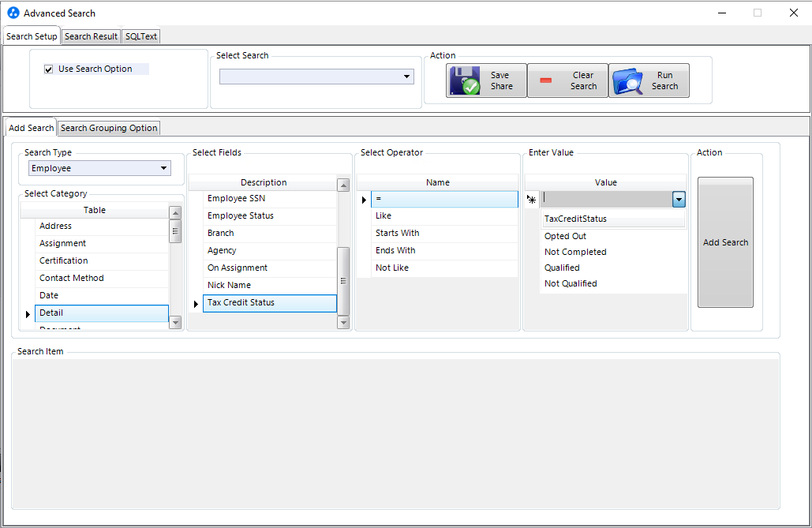Select Contact Method category
The image size is (812, 528).
coord(102,278)
